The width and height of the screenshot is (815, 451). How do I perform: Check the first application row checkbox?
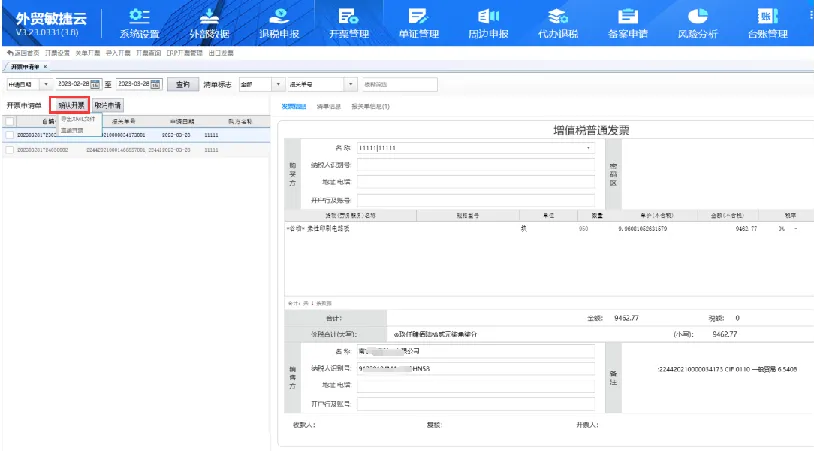point(9,135)
